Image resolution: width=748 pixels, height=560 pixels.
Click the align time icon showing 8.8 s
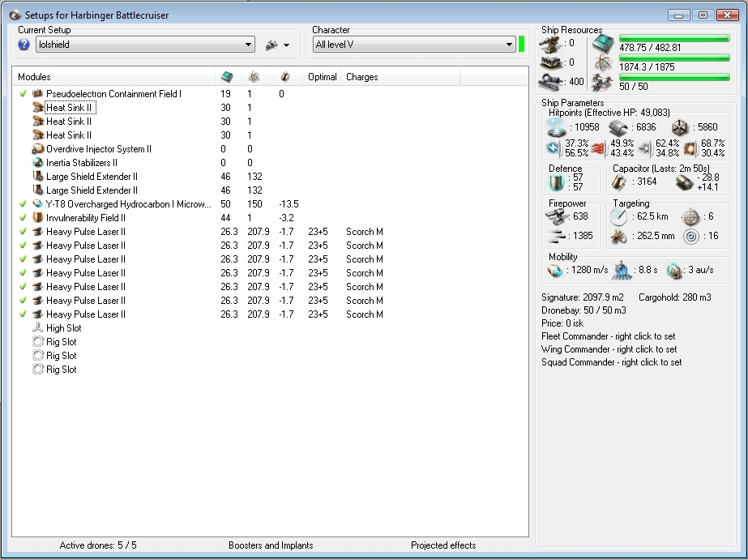pos(622,271)
